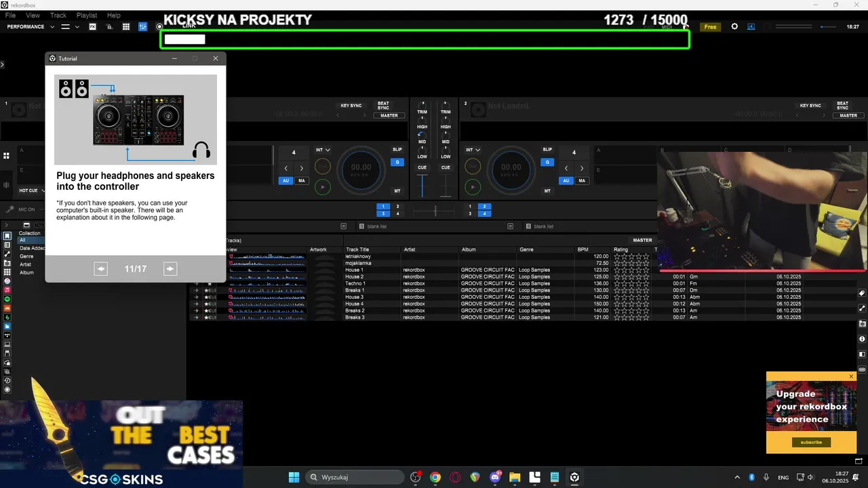
Task: Toggle Master Tempo MT on deck 1
Action: click(397, 191)
